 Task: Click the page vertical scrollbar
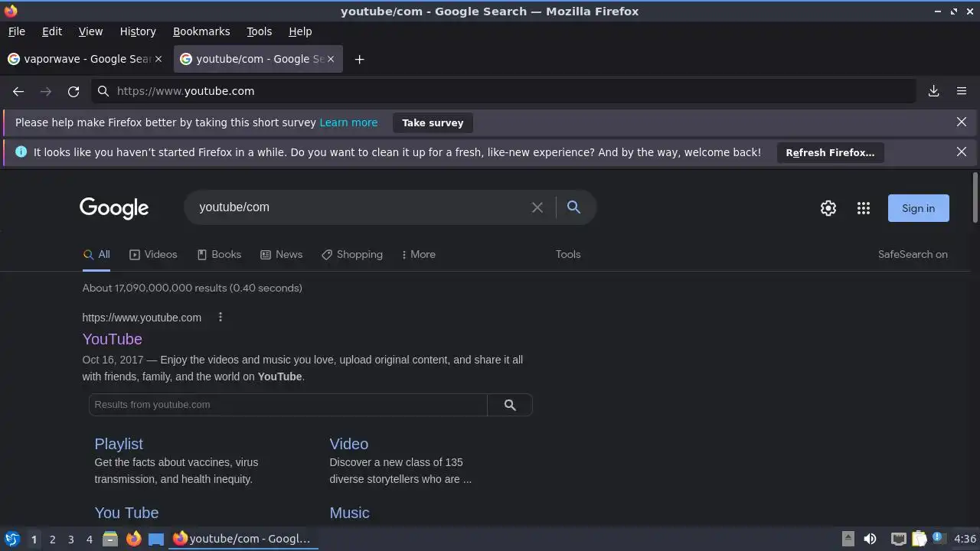975,197
